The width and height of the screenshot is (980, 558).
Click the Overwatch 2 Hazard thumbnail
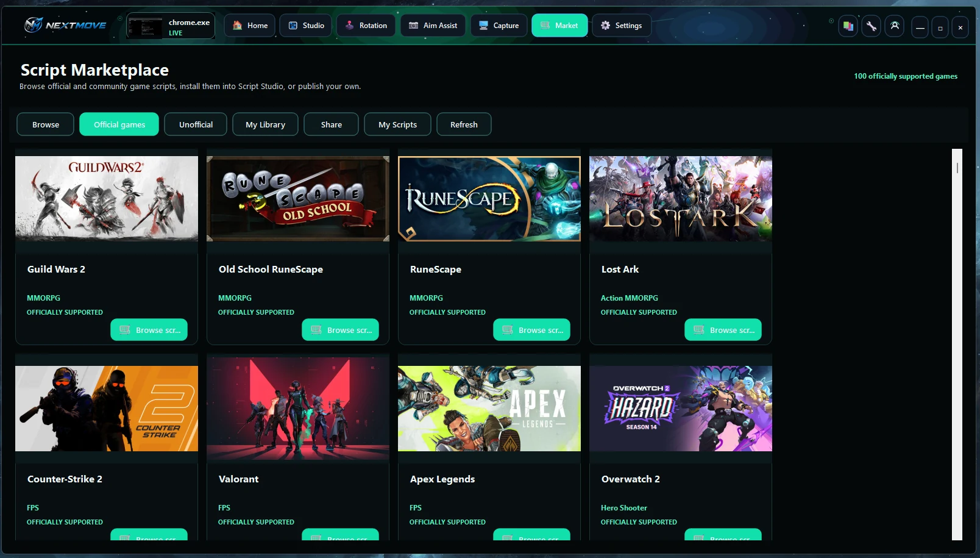coord(681,409)
